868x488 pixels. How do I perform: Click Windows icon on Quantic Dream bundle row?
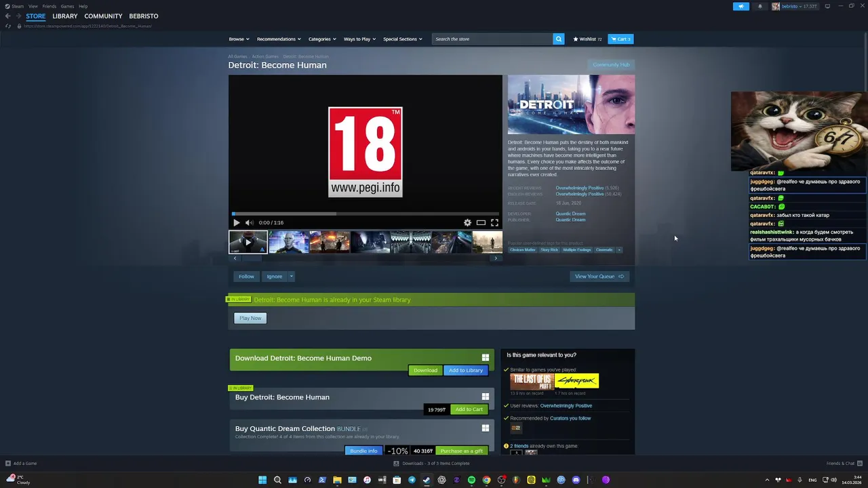click(486, 428)
